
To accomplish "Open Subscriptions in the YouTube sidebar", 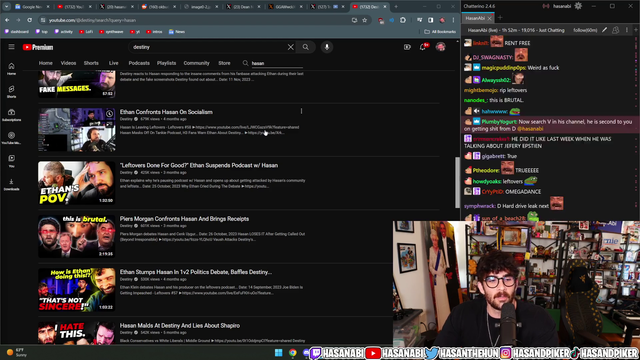I will point(11,115).
